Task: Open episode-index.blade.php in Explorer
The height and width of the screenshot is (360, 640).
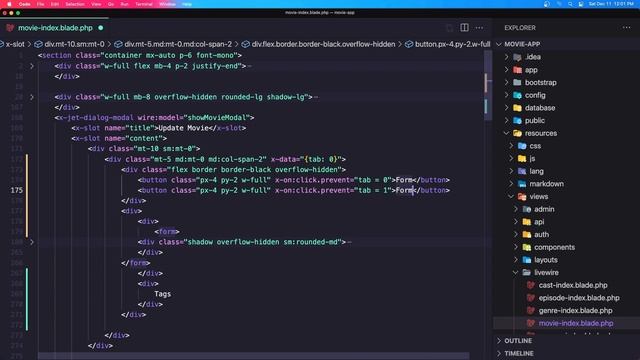Action: tap(579, 298)
